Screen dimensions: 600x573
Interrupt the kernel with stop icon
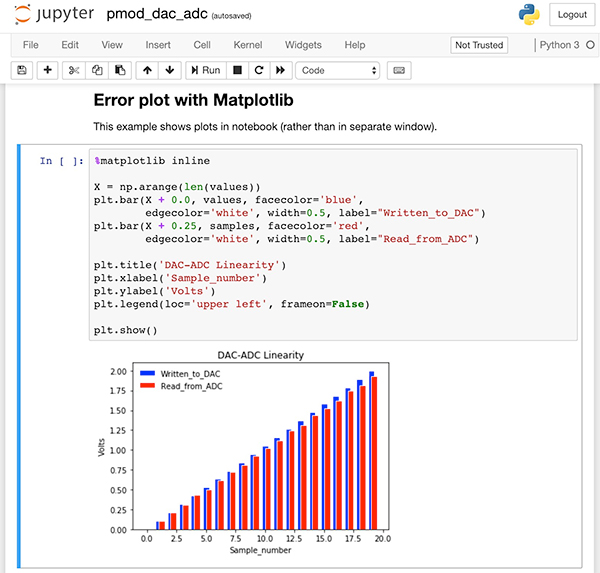[x=237, y=70]
